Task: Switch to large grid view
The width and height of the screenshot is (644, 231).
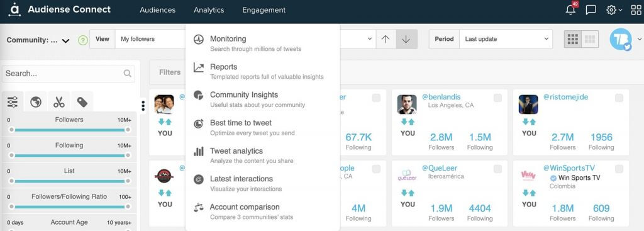Action: (572, 39)
